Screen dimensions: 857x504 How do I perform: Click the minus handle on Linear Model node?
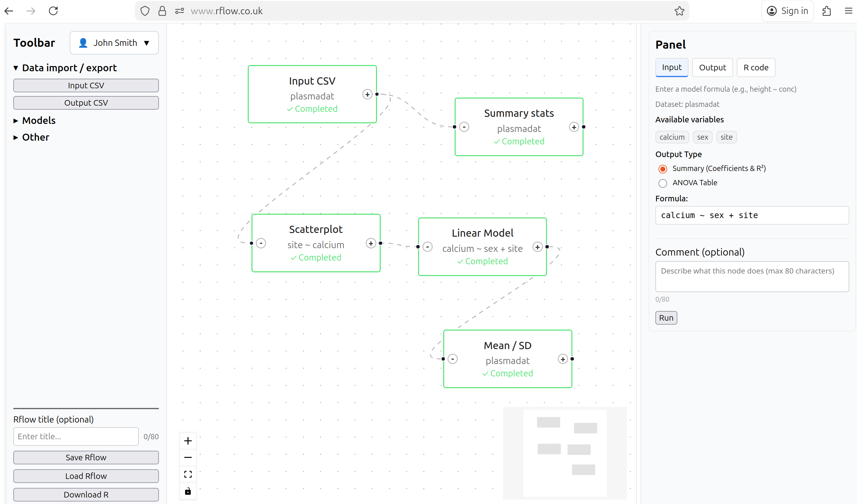point(427,247)
